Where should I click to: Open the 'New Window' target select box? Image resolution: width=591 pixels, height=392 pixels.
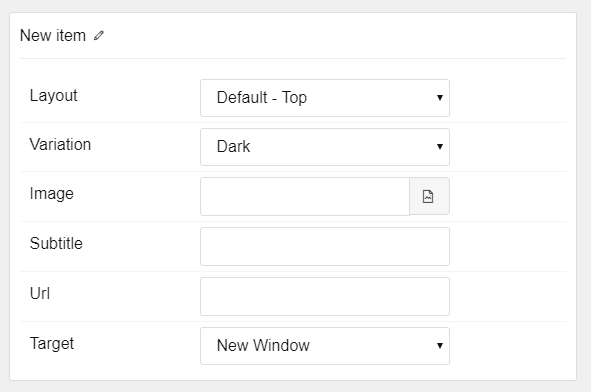tap(325, 346)
